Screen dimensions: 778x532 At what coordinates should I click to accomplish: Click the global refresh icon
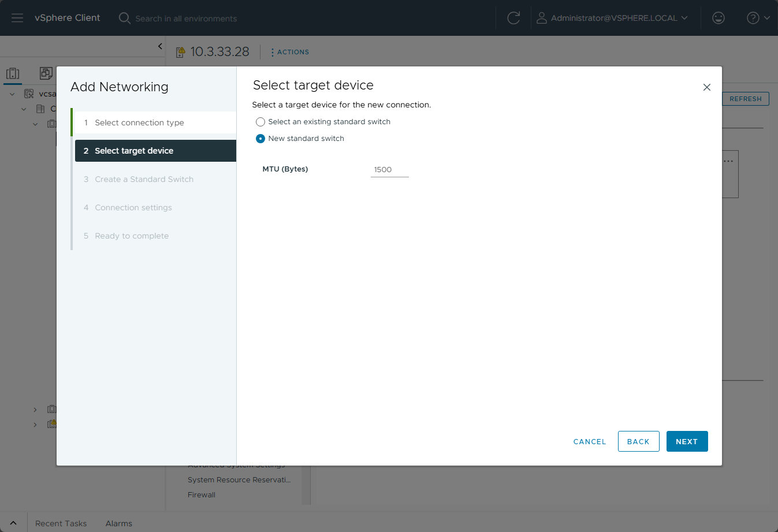pyautogui.click(x=513, y=18)
